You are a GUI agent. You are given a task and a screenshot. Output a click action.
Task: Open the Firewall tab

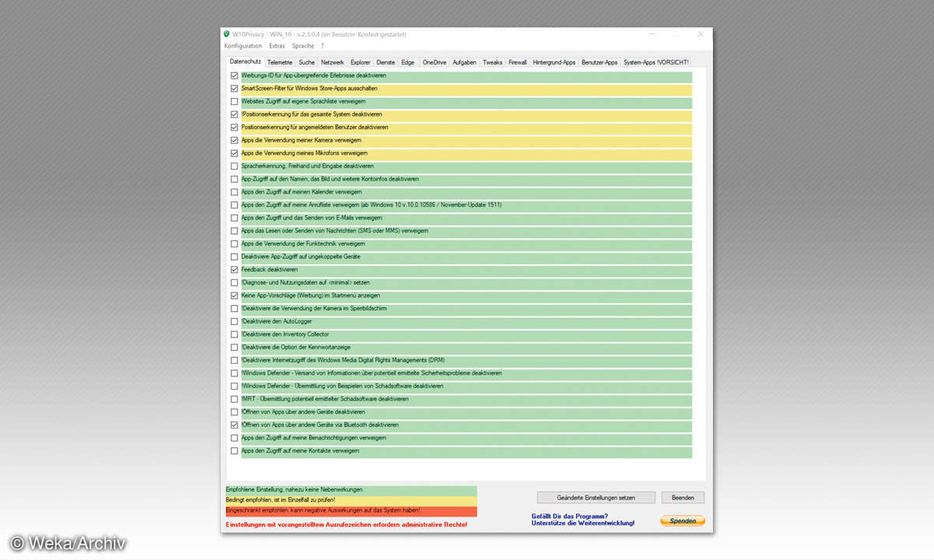tap(518, 62)
